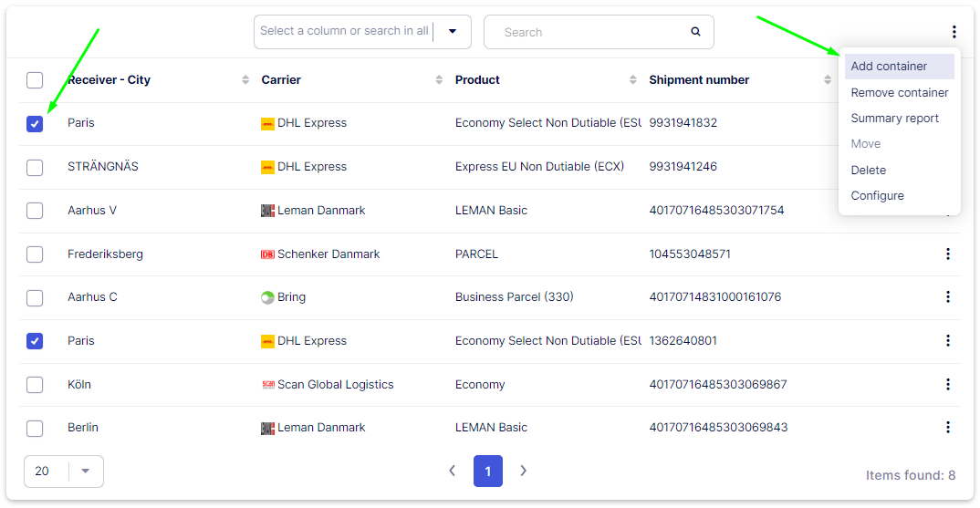Sort by Receiver - City column arrows
This screenshot has height=508, width=980.
245,80
